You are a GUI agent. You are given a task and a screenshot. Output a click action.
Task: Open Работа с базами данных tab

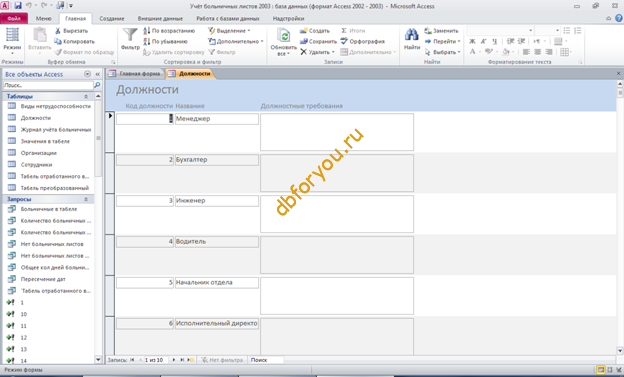[x=228, y=18]
